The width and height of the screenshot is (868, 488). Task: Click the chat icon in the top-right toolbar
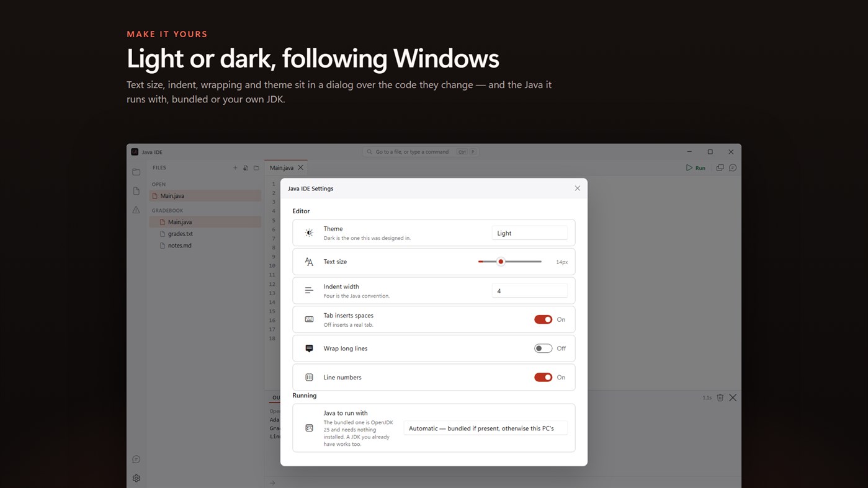click(x=733, y=167)
